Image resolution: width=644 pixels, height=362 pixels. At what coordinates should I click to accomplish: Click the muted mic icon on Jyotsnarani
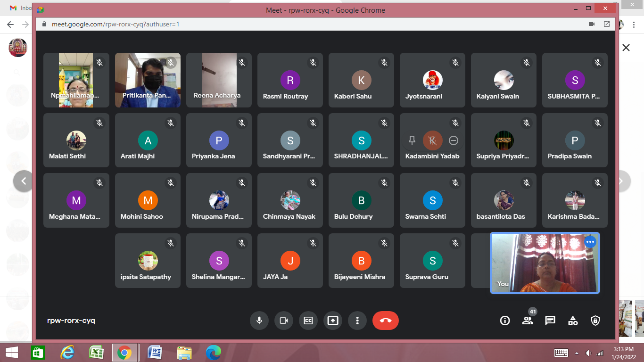tap(455, 62)
